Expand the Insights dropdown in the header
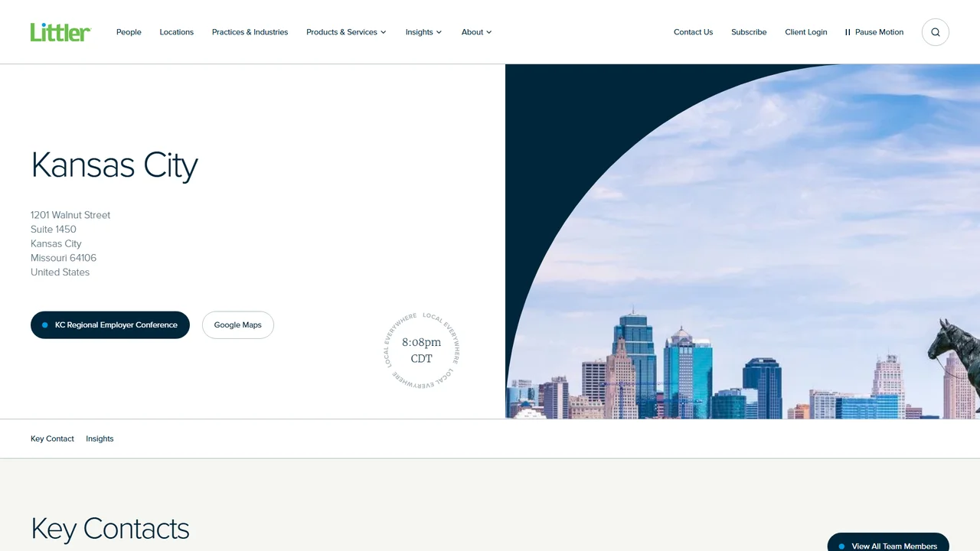Screen dimensions: 980x551 (423, 32)
